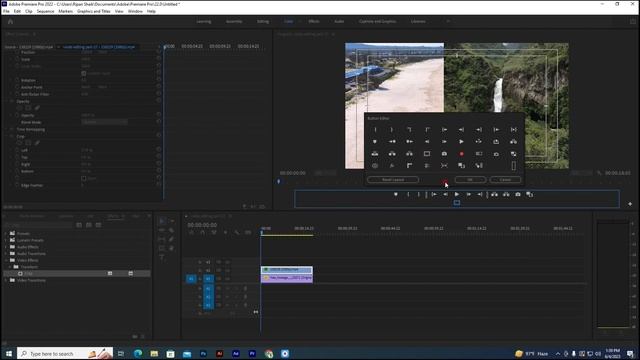The width and height of the screenshot is (640, 360).
Task: Open Photoshop from taskbar
Action: point(203,353)
